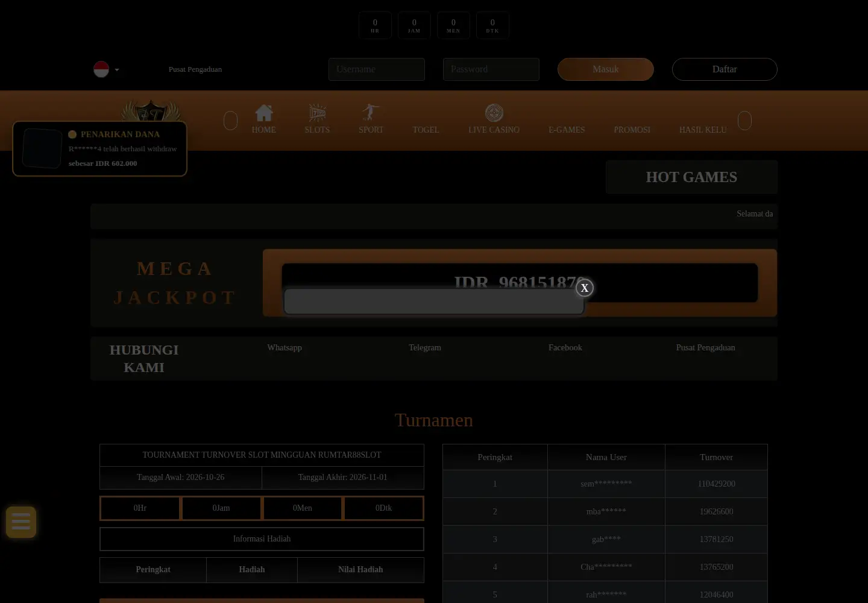Open the Sport category icon

[x=371, y=113]
